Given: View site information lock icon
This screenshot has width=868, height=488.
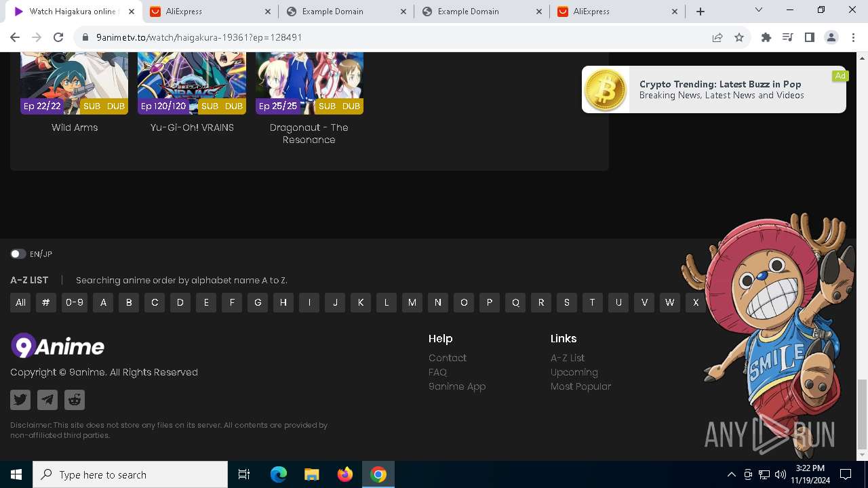Looking at the screenshot, I should [85, 37].
